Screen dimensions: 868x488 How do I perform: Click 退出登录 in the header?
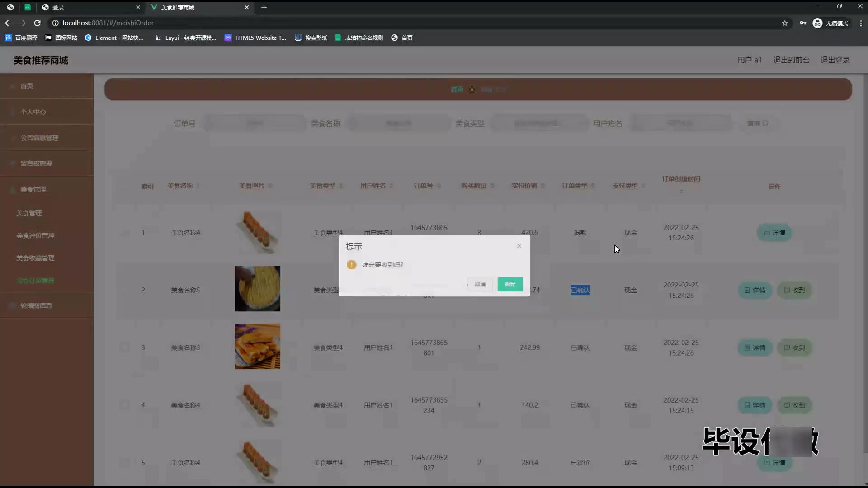pos(835,60)
